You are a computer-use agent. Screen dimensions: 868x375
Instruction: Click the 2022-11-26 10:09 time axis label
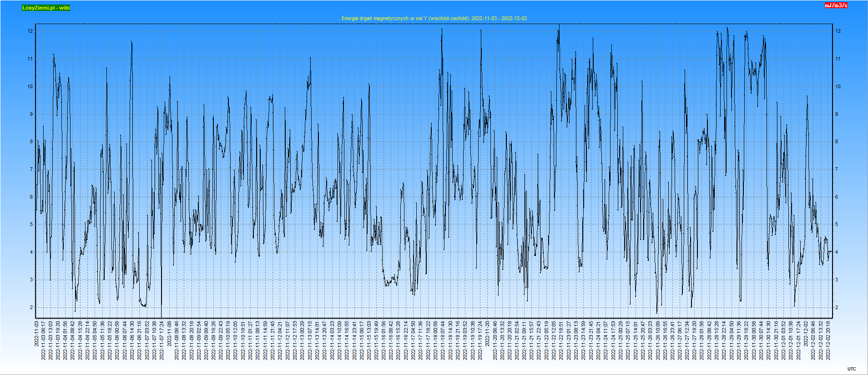pos(658,340)
